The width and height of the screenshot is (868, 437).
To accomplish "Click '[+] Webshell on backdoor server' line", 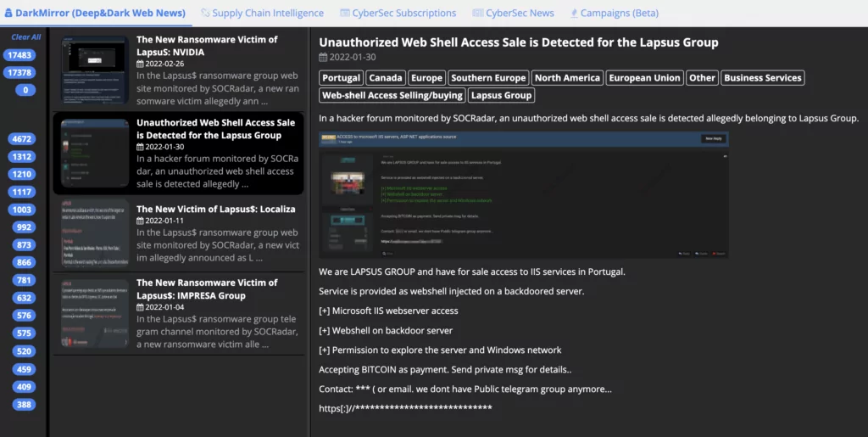I will tap(386, 331).
